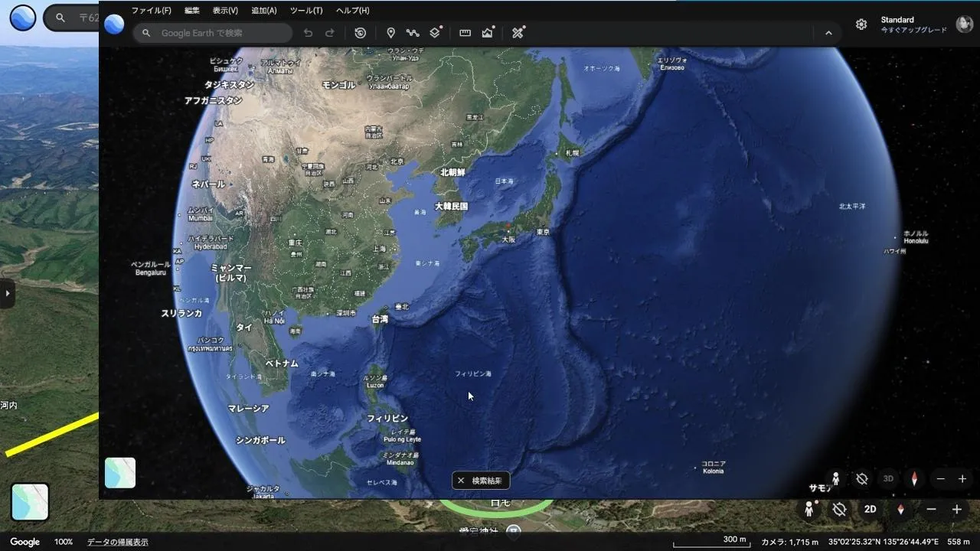Toggle the 3D view button in front window
Image resolution: width=980 pixels, height=551 pixels.
click(888, 479)
